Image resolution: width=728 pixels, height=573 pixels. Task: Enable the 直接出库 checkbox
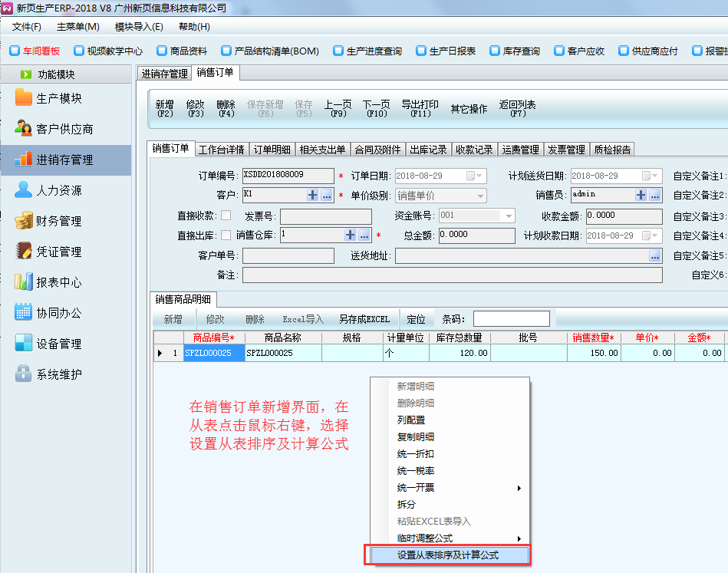pyautogui.click(x=226, y=235)
